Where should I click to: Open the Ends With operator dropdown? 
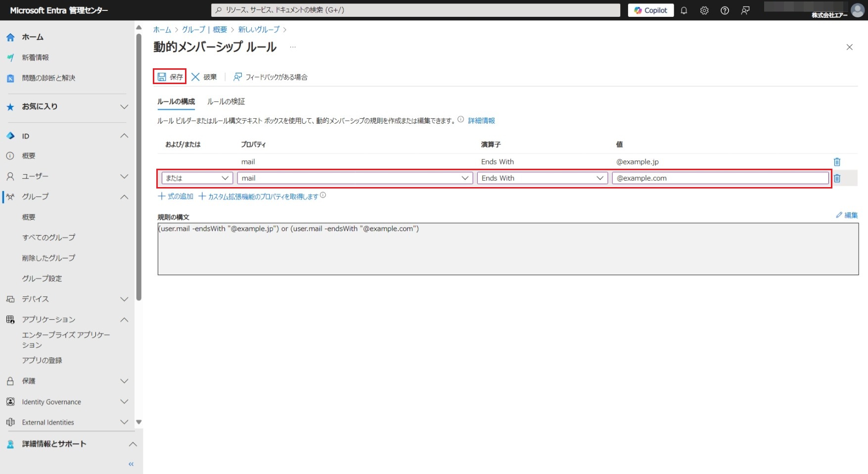click(542, 178)
